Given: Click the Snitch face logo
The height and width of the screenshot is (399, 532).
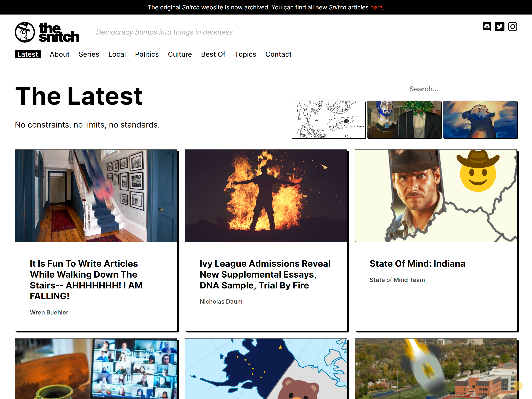Looking at the screenshot, I should (25, 32).
